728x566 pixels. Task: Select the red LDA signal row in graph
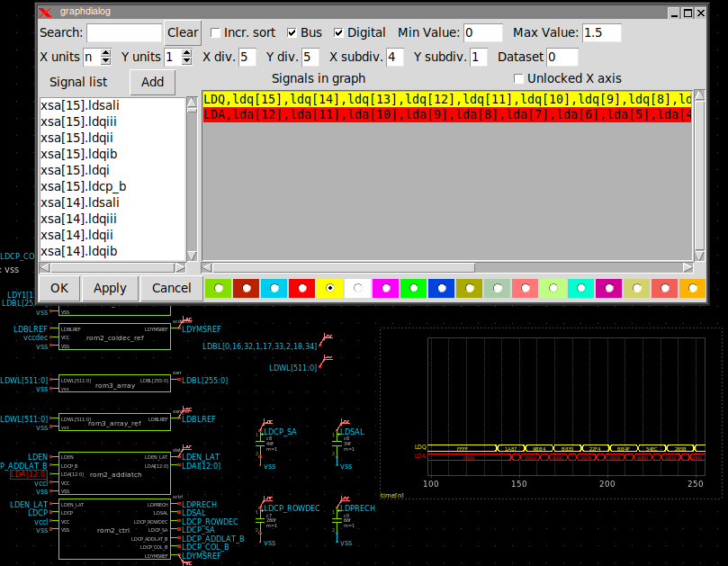(x=447, y=114)
